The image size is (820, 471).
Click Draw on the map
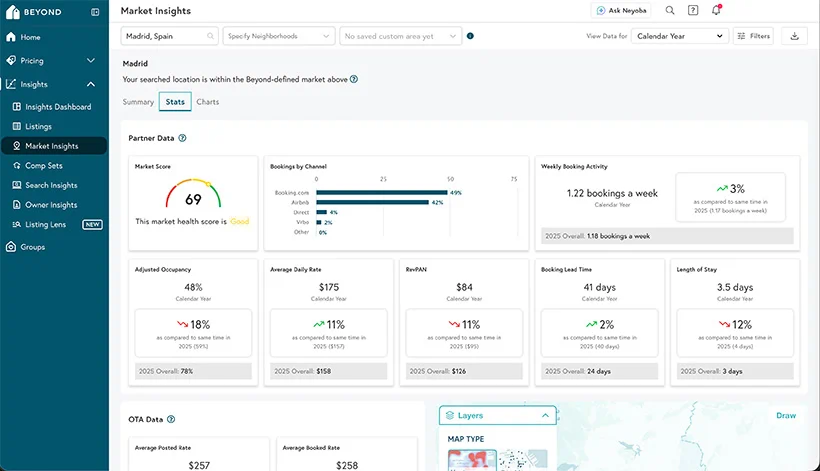(x=786, y=416)
